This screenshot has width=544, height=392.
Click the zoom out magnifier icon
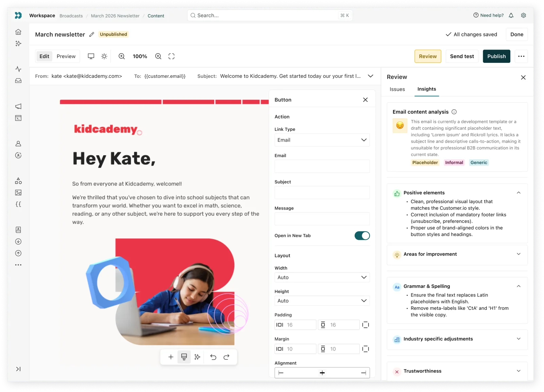pyautogui.click(x=122, y=56)
